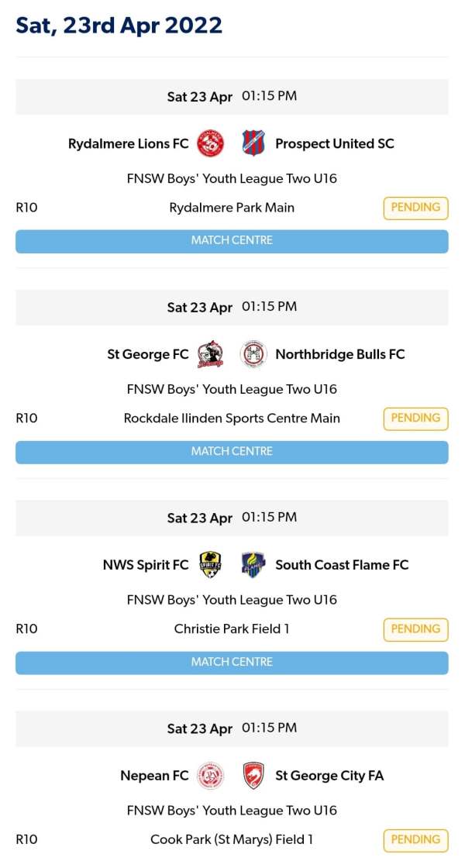Tap the South Coast Flame FC crest
465x868 pixels.
click(253, 565)
